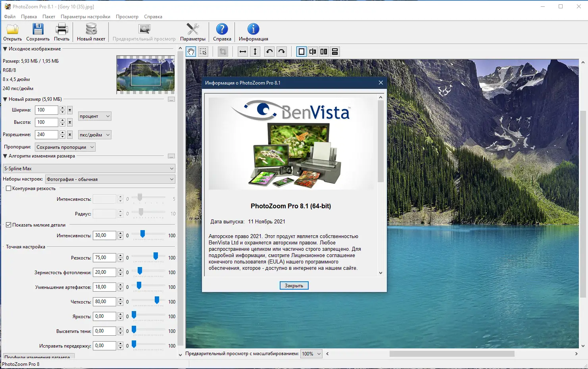Open Параметры from the toolbar

[193, 32]
